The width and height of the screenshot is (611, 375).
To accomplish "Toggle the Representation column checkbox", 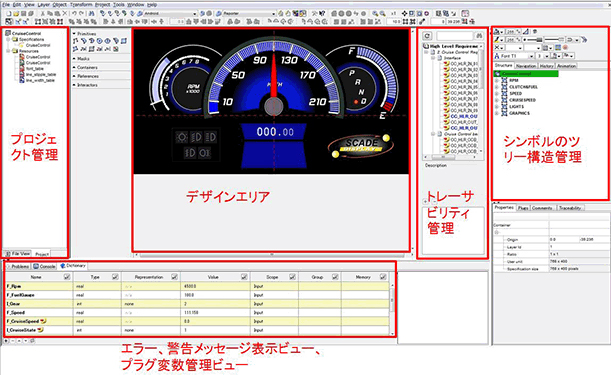I will [x=174, y=277].
